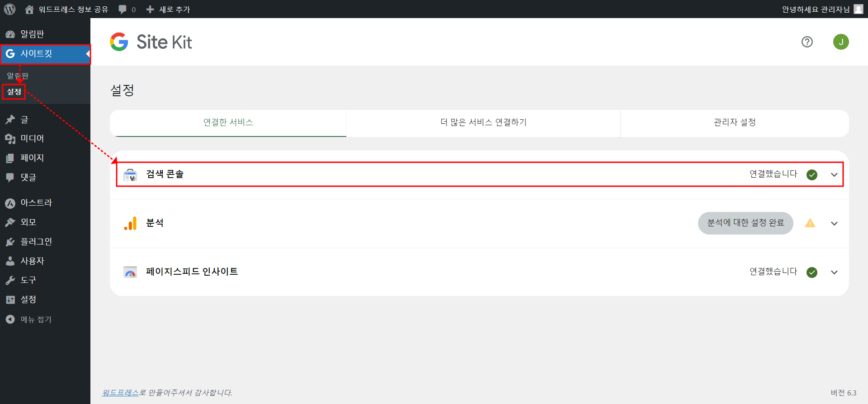Expand the 페이지스피드 인사이트 row chevron
Image resolution: width=868 pixels, height=404 pixels.
pos(834,272)
